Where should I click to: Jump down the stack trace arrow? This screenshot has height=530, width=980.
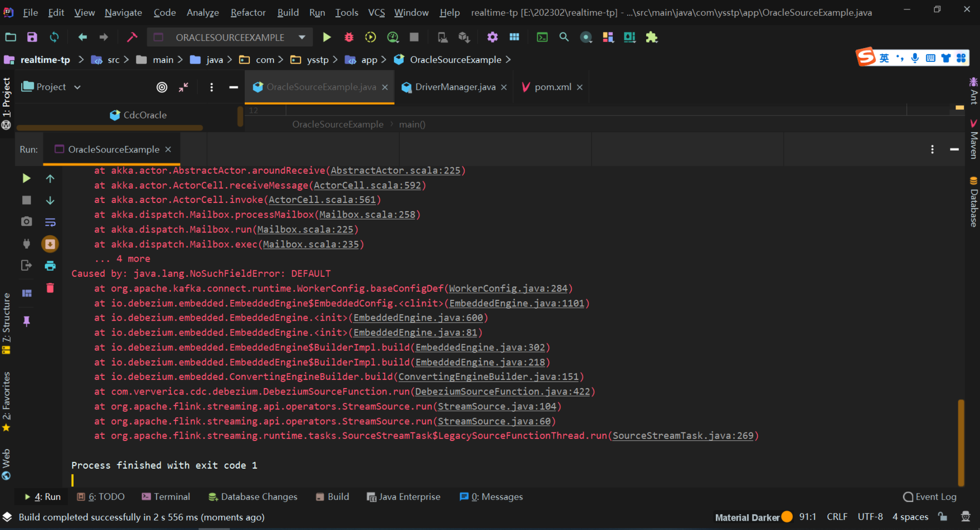tap(50, 200)
